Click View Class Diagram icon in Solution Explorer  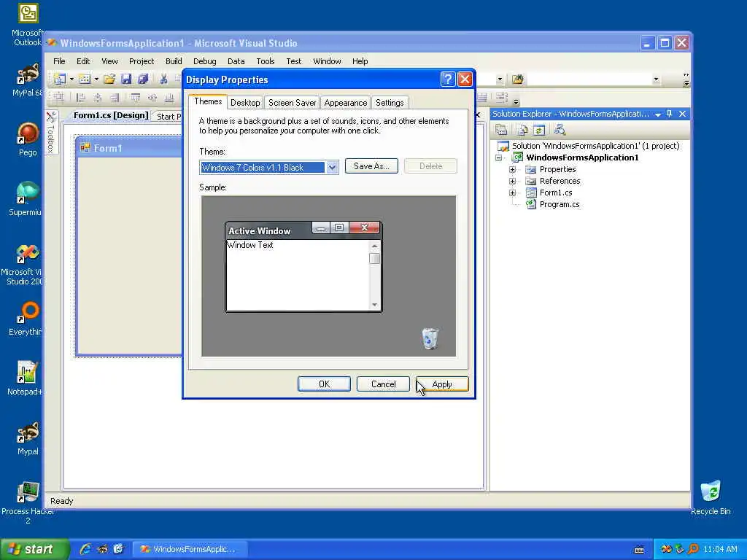coord(560,130)
